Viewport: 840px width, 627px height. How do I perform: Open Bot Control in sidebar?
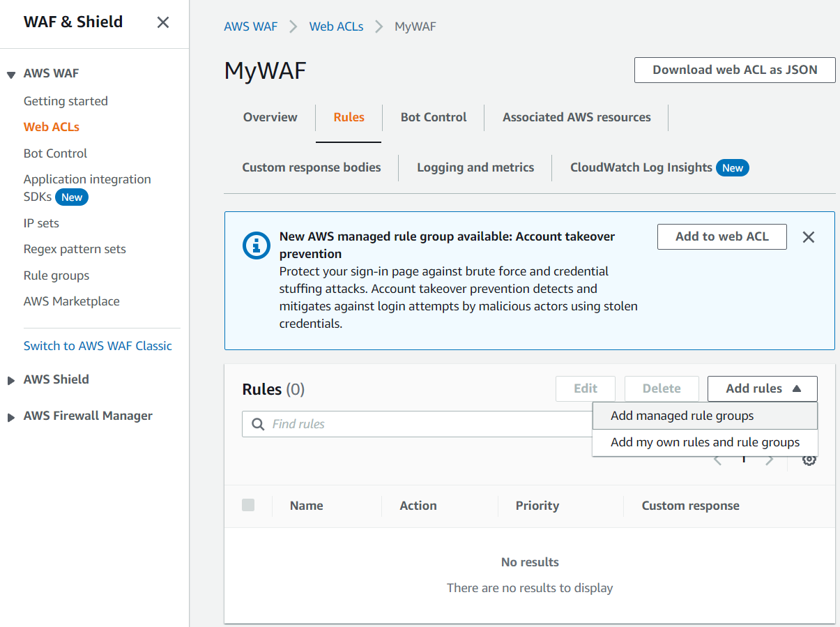coord(55,153)
